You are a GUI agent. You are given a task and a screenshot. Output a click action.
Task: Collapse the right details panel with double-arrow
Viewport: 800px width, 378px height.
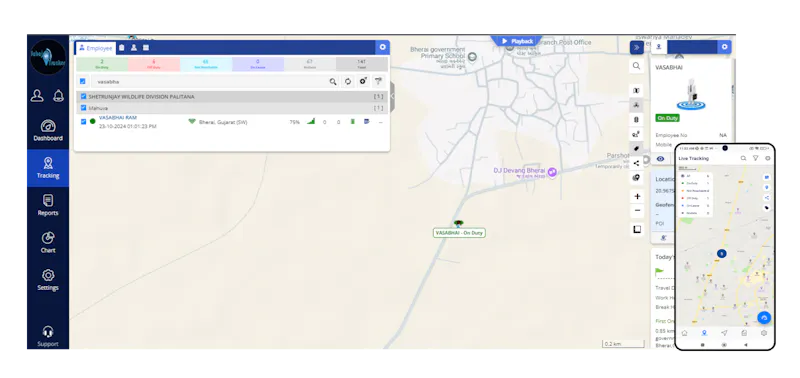636,47
